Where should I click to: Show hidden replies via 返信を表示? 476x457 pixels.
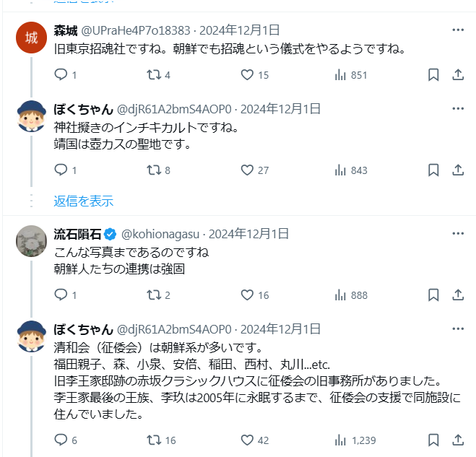tap(83, 201)
